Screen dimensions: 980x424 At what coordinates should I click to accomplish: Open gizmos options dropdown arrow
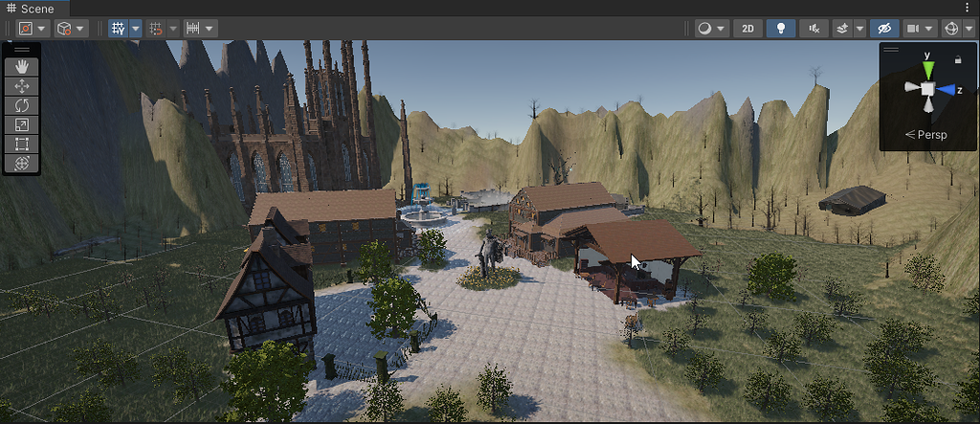point(969,29)
